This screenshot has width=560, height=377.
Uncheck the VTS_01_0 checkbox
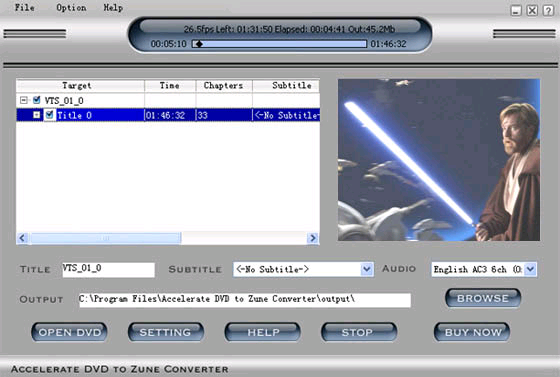pos(36,100)
